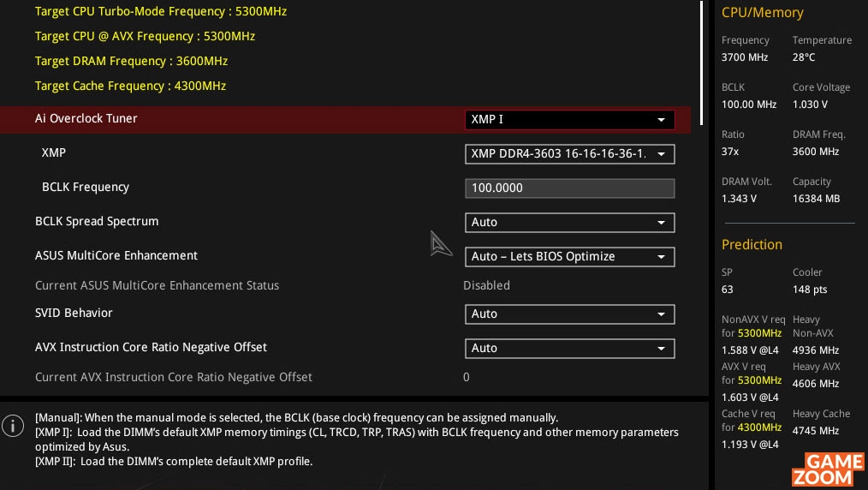Click Target CPU @ AVX Frequency text
Image resolution: width=868 pixels, height=490 pixels.
click(145, 37)
